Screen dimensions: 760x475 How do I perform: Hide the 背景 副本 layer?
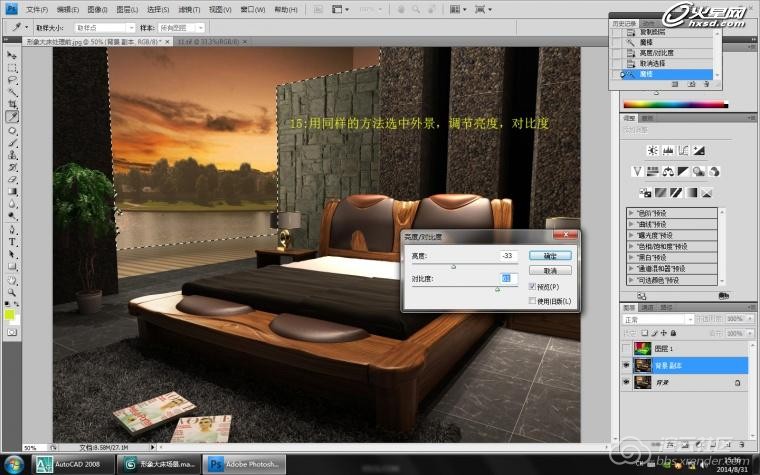point(626,365)
